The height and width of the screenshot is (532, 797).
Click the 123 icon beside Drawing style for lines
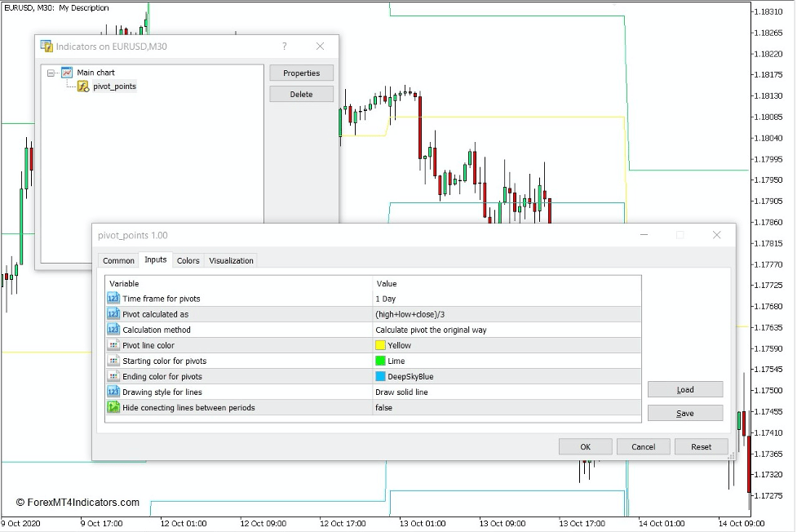click(113, 392)
